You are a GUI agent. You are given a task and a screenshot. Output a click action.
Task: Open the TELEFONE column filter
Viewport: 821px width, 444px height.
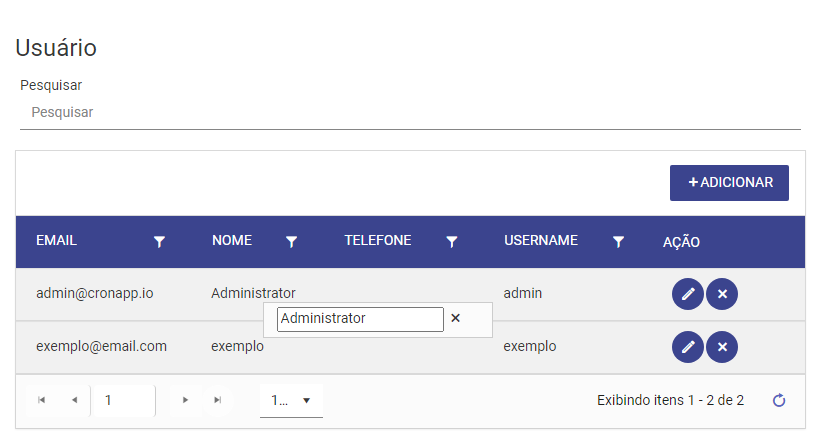pyautogui.click(x=452, y=241)
